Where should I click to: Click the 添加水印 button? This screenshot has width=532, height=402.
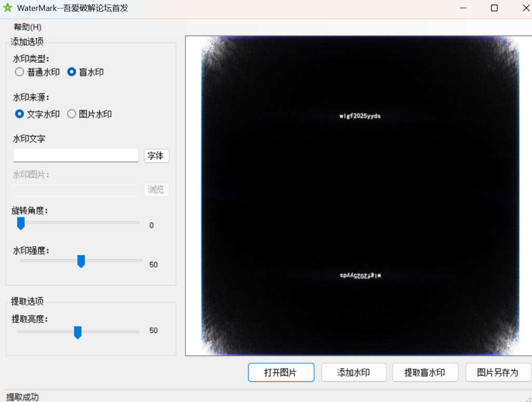point(353,372)
